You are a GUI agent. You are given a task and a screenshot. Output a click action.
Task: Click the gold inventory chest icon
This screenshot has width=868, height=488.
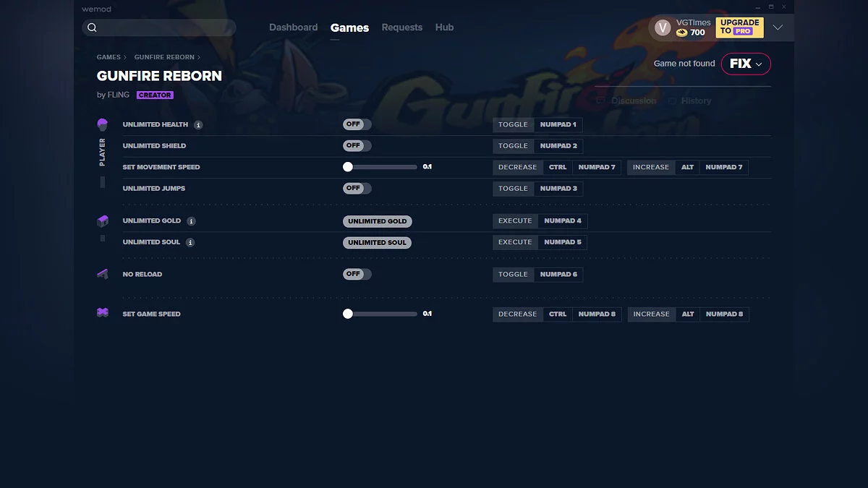tap(103, 221)
